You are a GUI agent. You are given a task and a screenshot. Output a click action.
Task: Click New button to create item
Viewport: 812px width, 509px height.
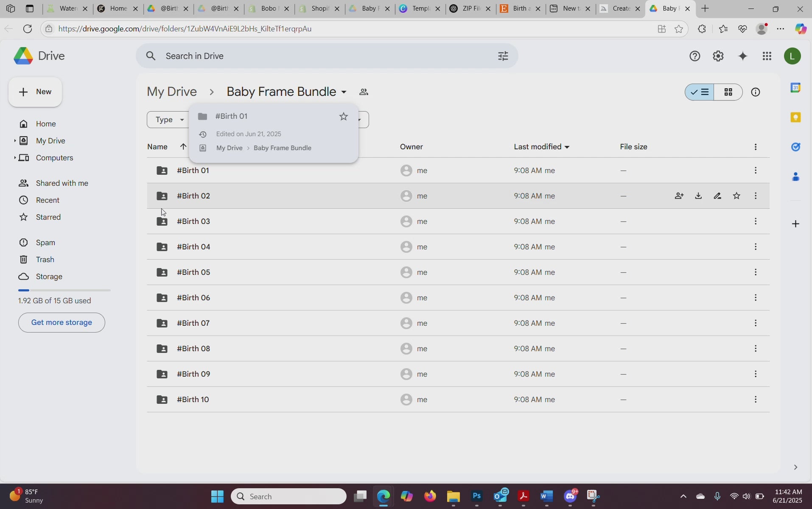(35, 92)
